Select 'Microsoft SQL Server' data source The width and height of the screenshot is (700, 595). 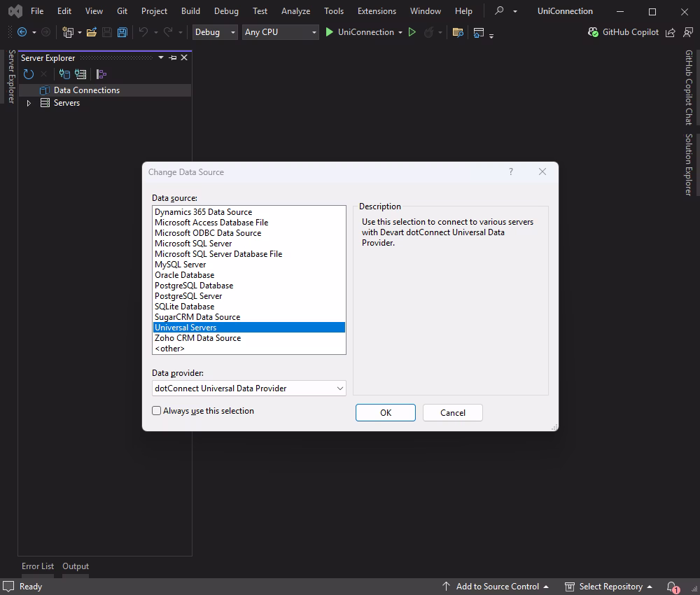(248, 244)
